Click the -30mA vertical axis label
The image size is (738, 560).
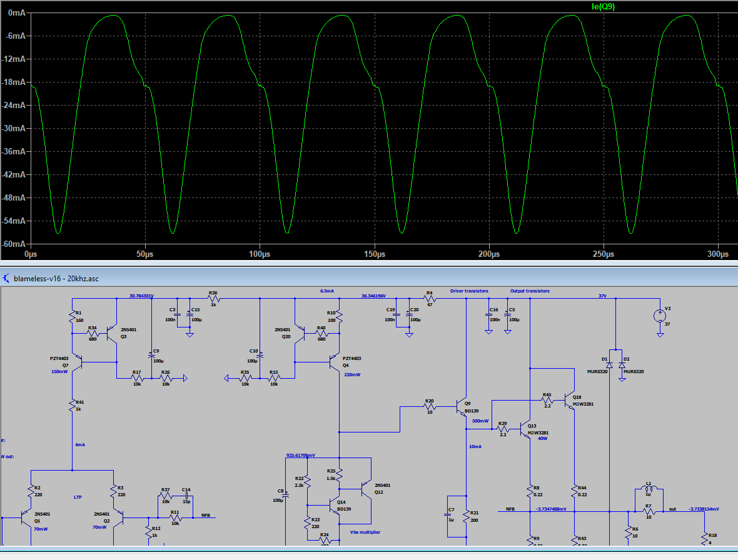pyautogui.click(x=14, y=128)
